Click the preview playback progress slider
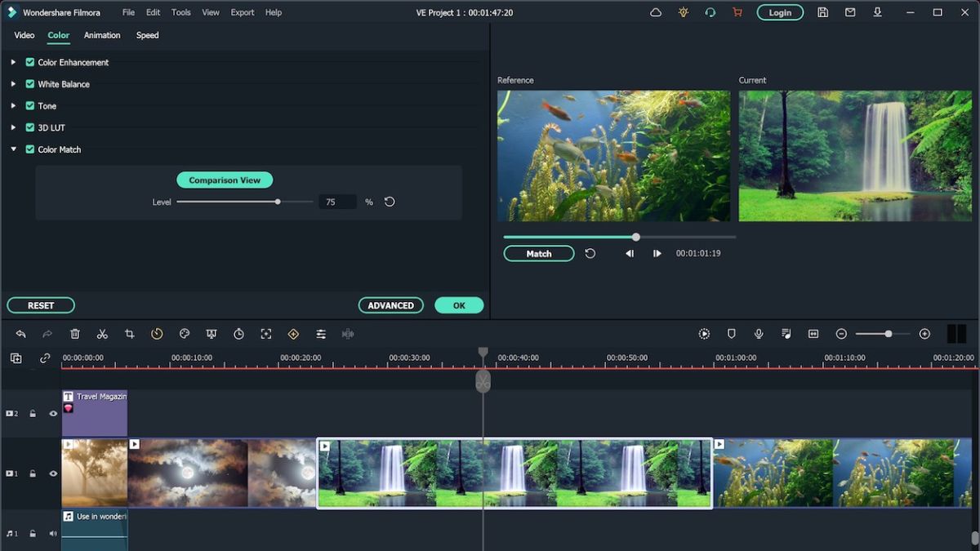Screen dimensions: 980x551 620,237
